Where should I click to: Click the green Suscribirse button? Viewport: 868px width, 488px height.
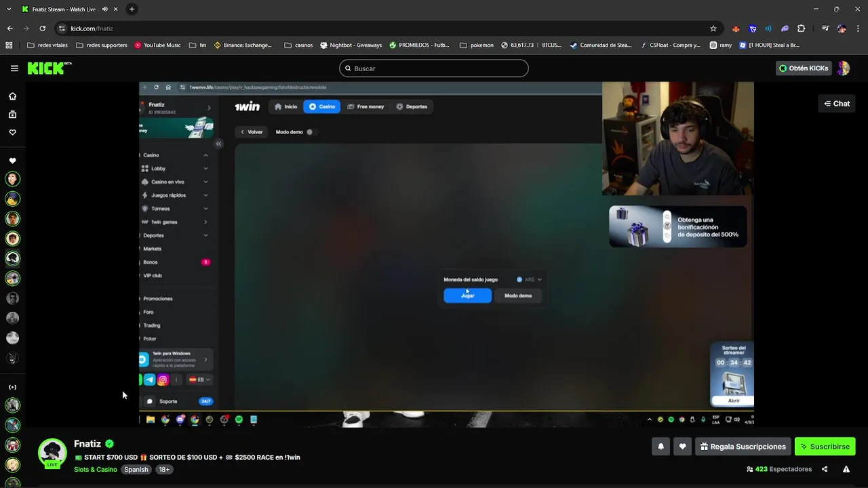(x=825, y=447)
